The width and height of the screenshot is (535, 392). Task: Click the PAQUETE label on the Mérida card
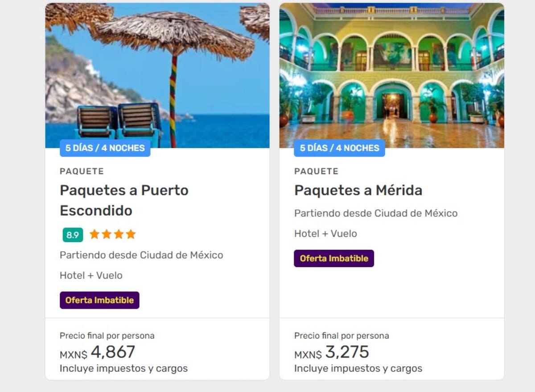click(316, 171)
